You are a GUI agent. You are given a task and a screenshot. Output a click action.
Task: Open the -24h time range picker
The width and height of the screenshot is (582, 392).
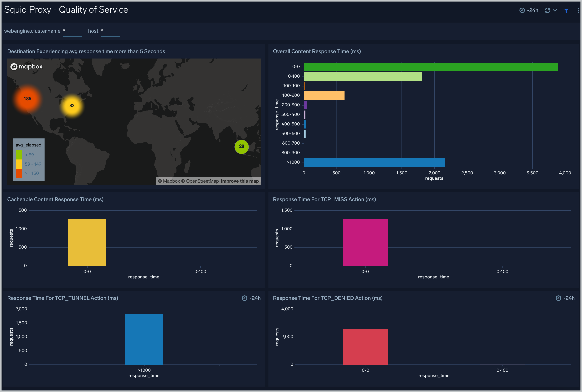[528, 10]
